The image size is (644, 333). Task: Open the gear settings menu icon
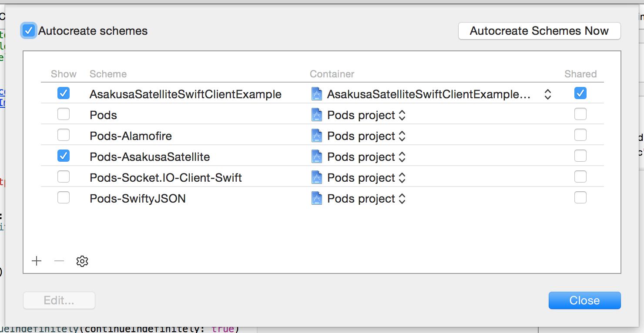click(82, 261)
